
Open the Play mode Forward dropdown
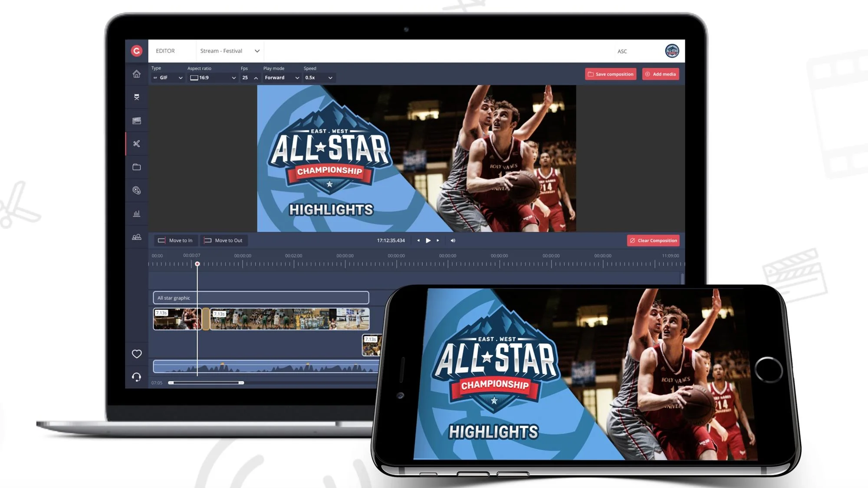pyautogui.click(x=282, y=78)
